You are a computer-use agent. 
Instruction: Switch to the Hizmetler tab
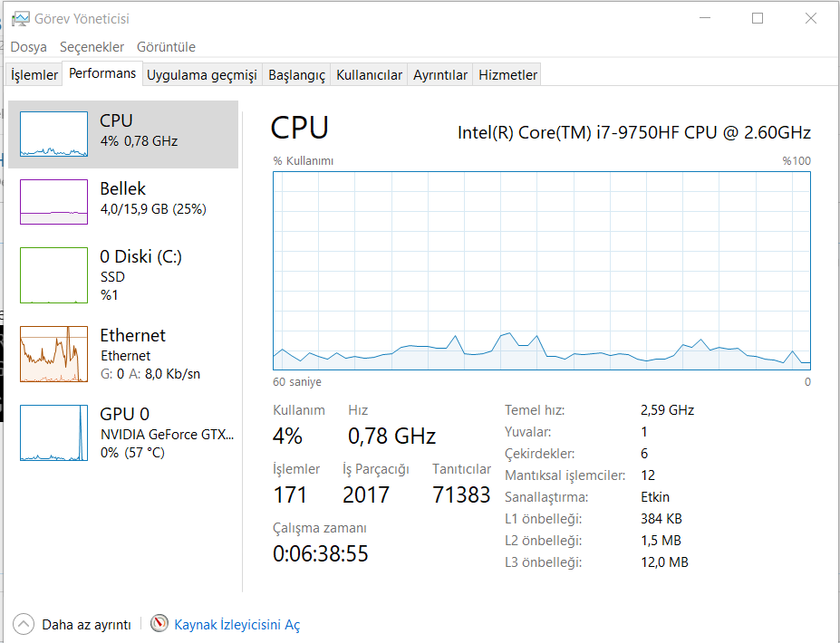(x=507, y=75)
